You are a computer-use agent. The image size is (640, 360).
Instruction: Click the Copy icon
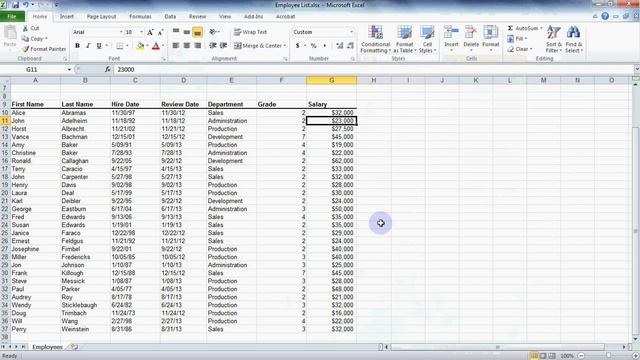pyautogui.click(x=26, y=38)
